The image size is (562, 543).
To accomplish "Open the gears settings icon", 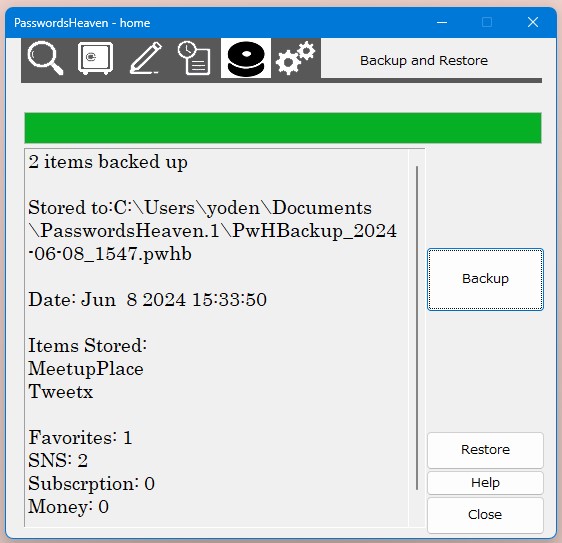I will pos(296,58).
